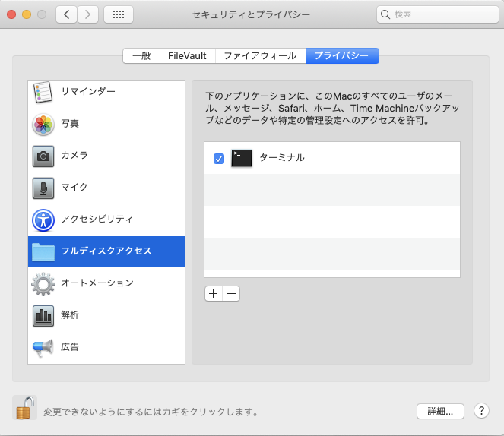504x436 pixels.
Task: Select オートメーション in the privacy list
Action: click(x=106, y=284)
